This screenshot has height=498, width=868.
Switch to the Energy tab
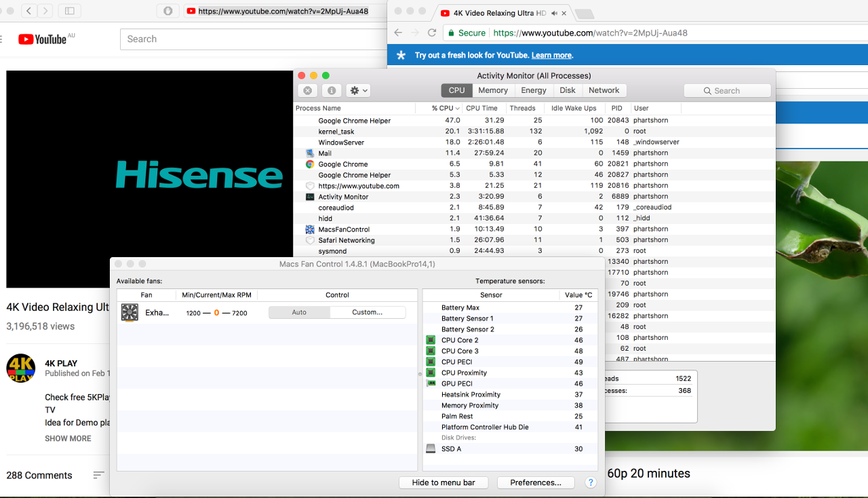click(534, 90)
